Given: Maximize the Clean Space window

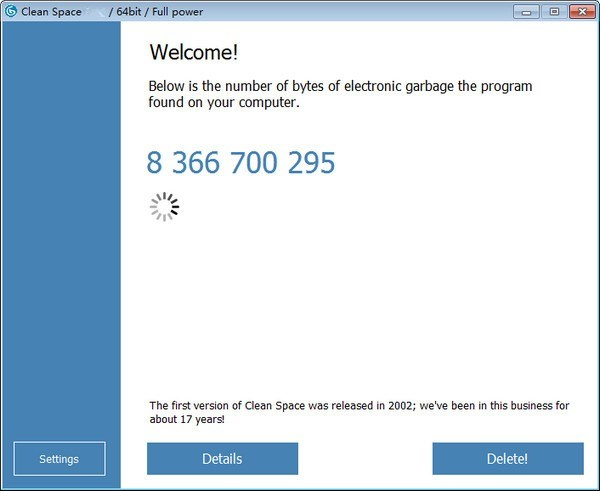Looking at the screenshot, I should (x=554, y=12).
